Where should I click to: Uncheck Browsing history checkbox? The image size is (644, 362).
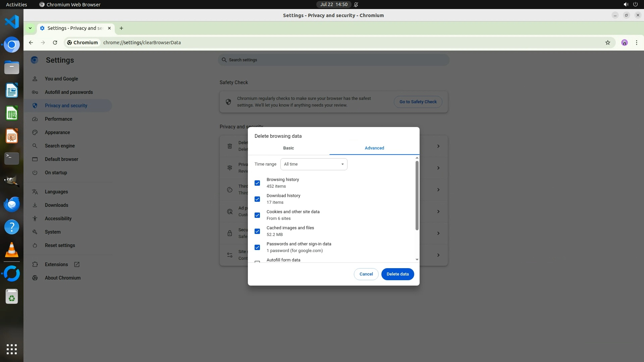point(257,183)
